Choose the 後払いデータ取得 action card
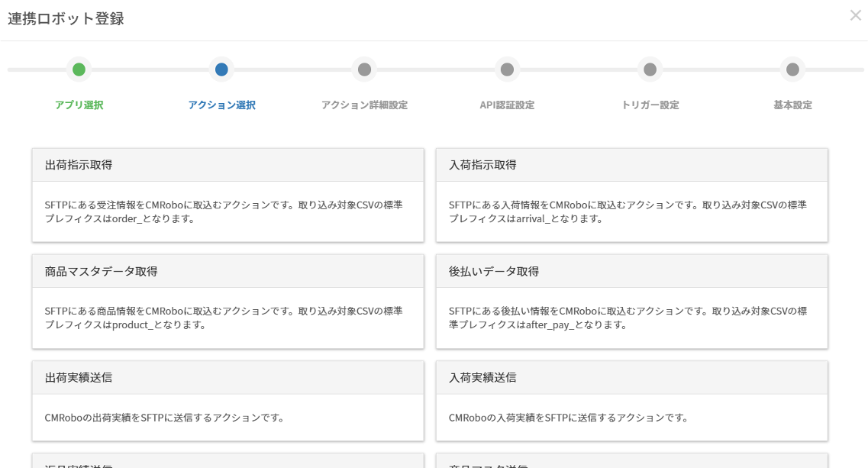 tap(631, 302)
